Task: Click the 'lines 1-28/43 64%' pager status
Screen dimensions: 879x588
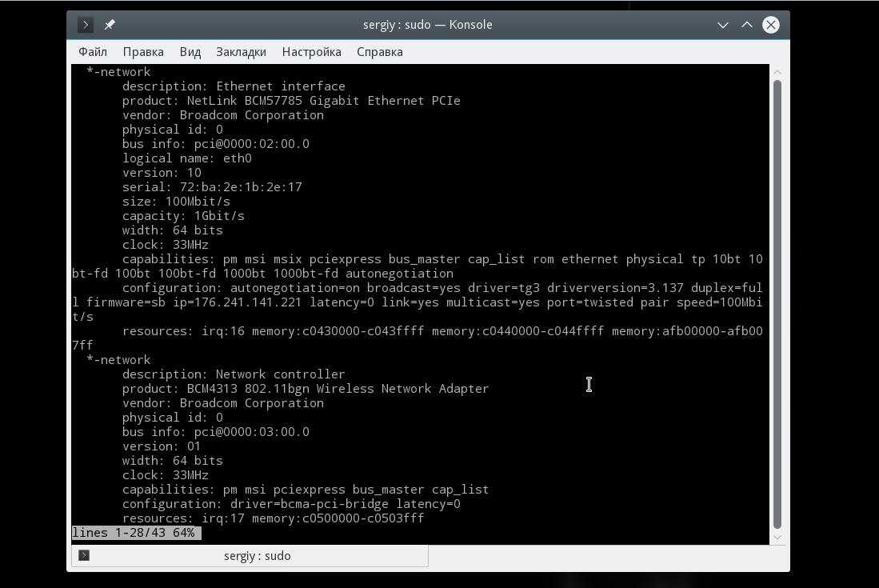Action: 134,533
